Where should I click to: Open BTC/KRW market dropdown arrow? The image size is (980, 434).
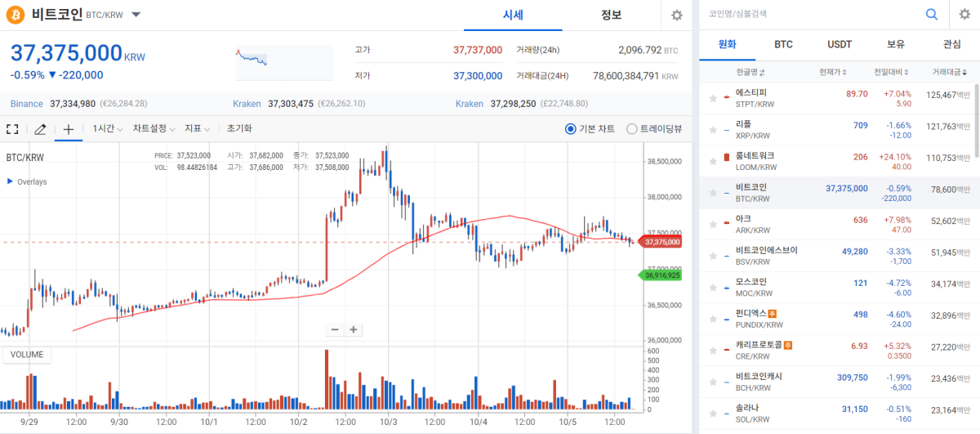[x=136, y=15]
